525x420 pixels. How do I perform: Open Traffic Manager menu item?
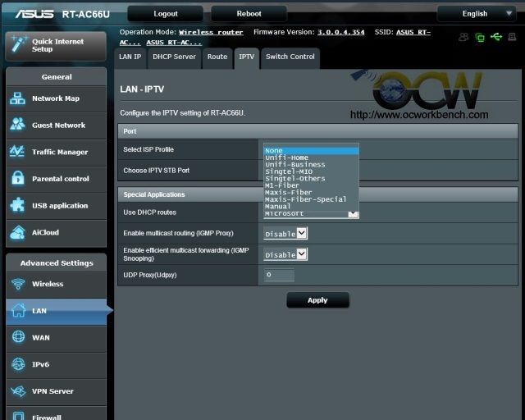pyautogui.click(x=57, y=153)
